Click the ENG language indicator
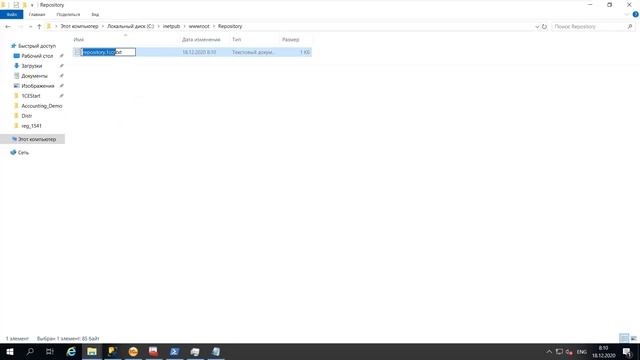Image resolution: width=640 pixels, height=360 pixels. [x=582, y=352]
